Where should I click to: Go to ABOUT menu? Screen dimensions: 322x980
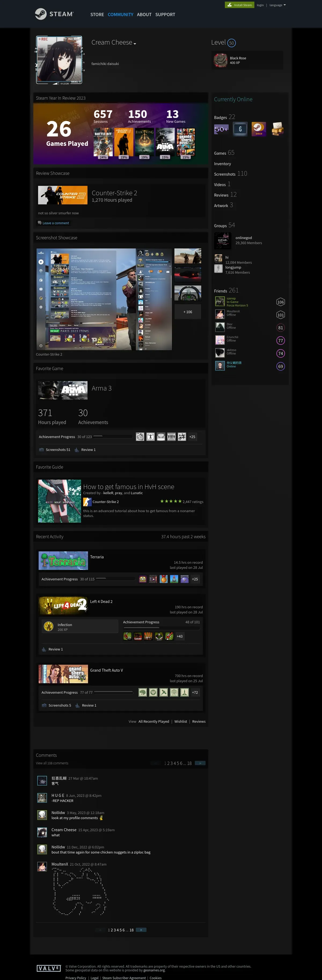pyautogui.click(x=144, y=15)
